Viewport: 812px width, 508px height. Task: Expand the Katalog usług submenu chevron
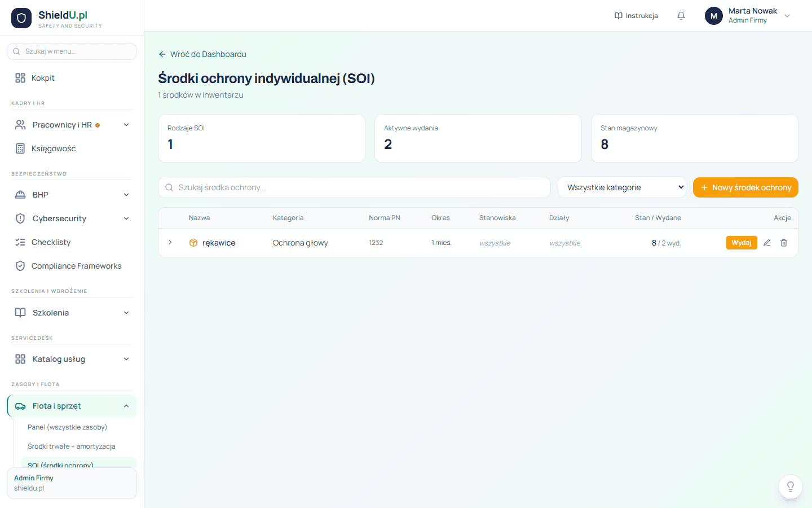(x=126, y=359)
